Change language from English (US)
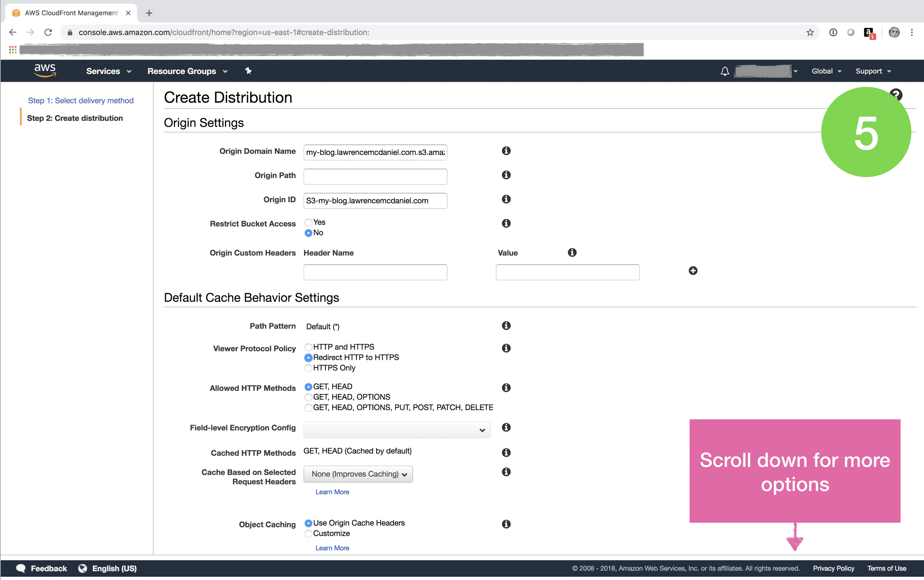The width and height of the screenshot is (924, 580). click(108, 568)
